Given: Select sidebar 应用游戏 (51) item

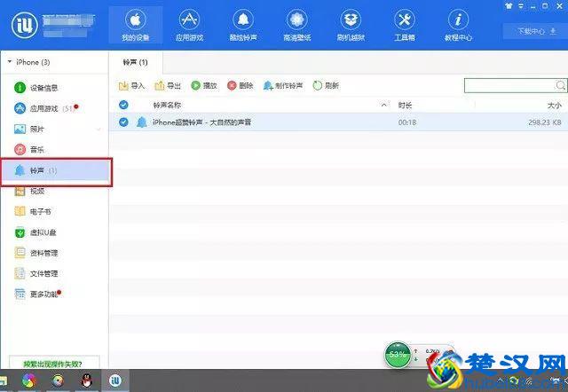Looking at the screenshot, I should point(54,108).
